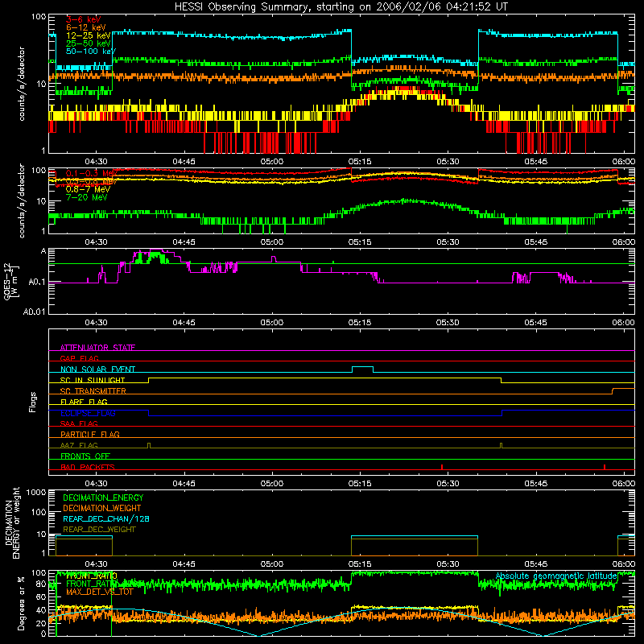The image size is (644, 644).
Task: Click the DECIMATION ENERGY or weight axis title
Action: click(12, 522)
